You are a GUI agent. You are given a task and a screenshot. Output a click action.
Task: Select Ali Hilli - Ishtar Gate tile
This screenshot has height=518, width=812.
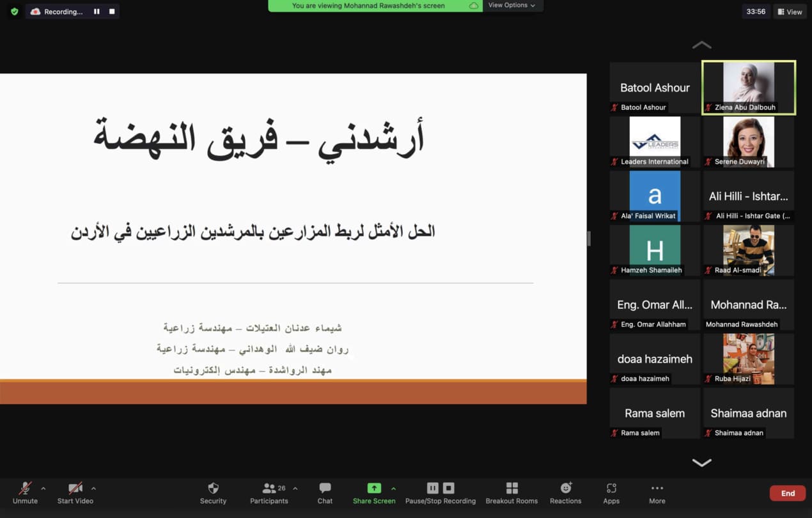[x=749, y=196]
